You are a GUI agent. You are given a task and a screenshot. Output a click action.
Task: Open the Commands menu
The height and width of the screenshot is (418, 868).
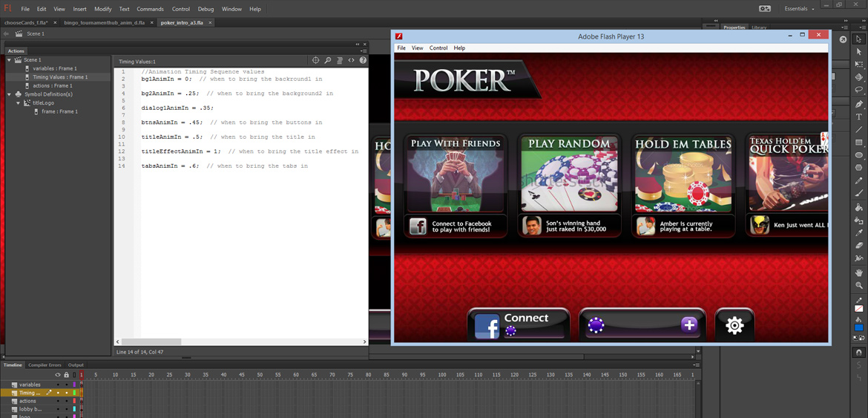coord(150,9)
